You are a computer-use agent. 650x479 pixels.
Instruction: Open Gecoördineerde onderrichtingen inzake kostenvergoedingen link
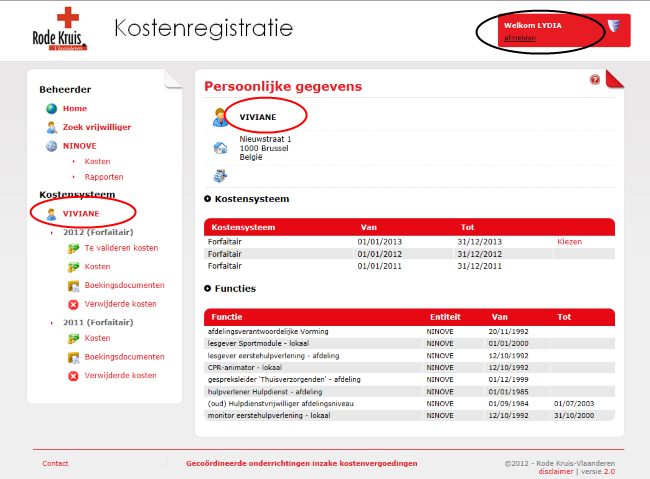[x=301, y=464]
